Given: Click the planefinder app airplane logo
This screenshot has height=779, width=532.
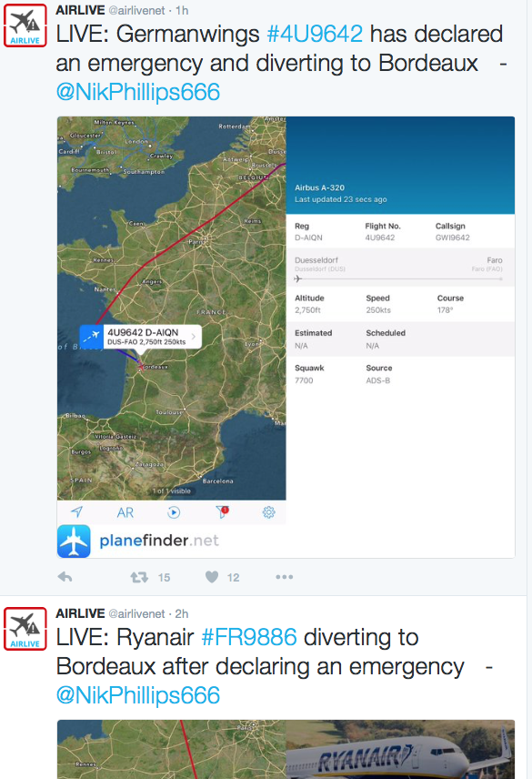Looking at the screenshot, I should [x=74, y=541].
